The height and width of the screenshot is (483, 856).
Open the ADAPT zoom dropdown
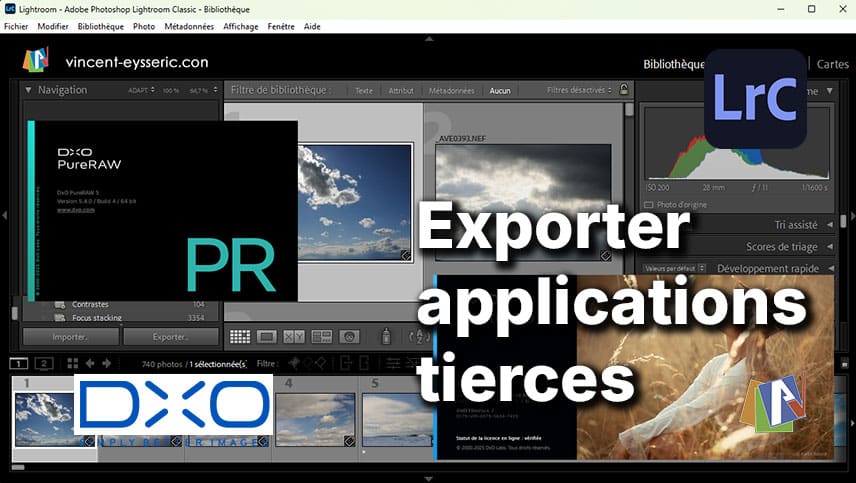point(141,90)
